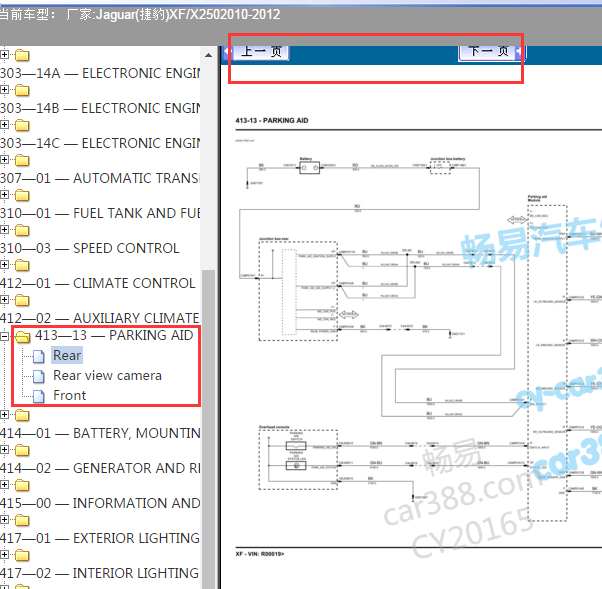Expand the plus box above 310—03 SPEED CONTROL
The image size is (602, 589).
[x=5, y=231]
